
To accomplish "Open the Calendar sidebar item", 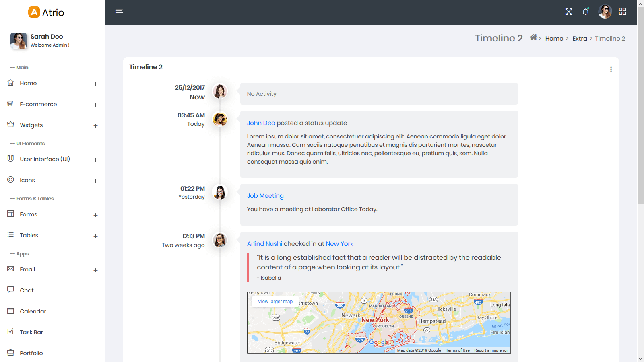I will pos(33,311).
